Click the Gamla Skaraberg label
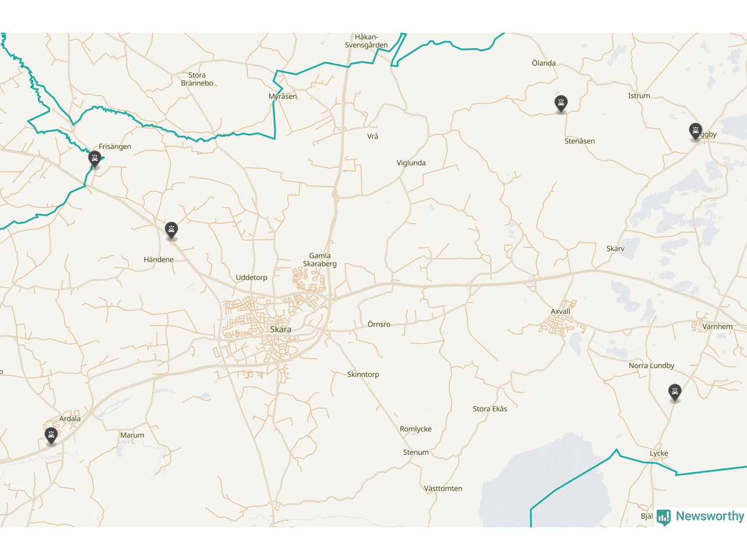This screenshot has width=747, height=560. (x=320, y=260)
